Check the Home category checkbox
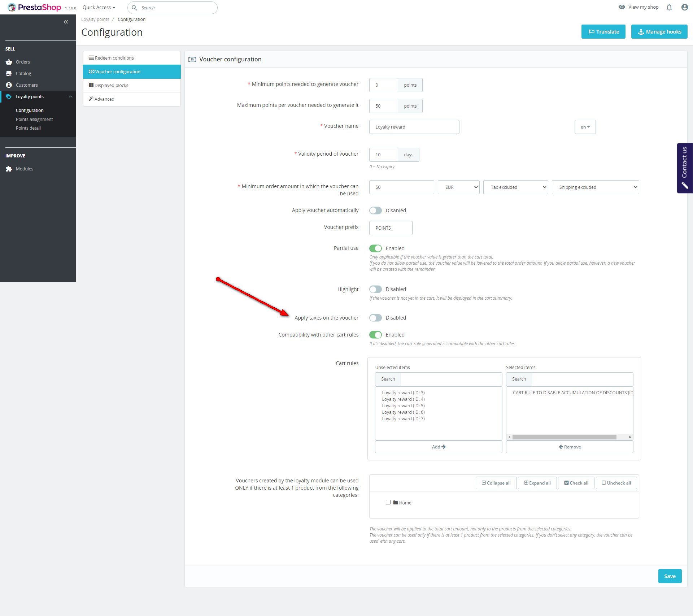693x616 pixels. pos(388,502)
